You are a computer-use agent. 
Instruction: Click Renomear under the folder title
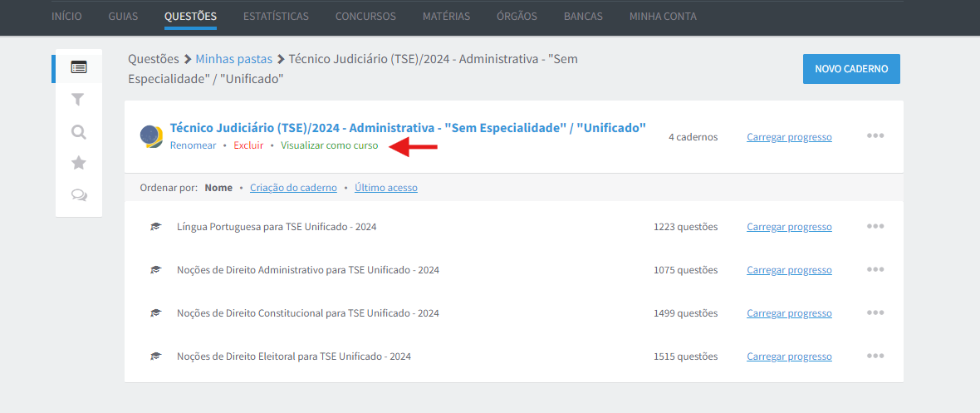click(x=194, y=145)
